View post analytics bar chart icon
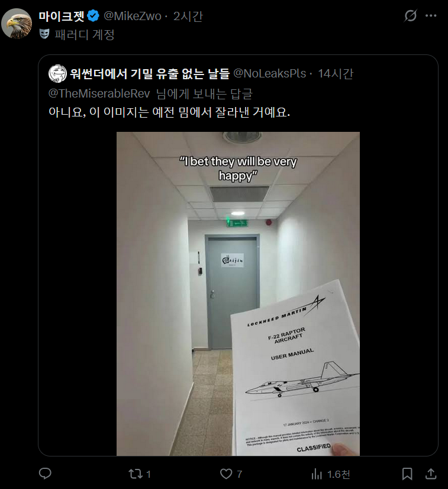Image resolution: width=448 pixels, height=489 pixels. tap(317, 474)
